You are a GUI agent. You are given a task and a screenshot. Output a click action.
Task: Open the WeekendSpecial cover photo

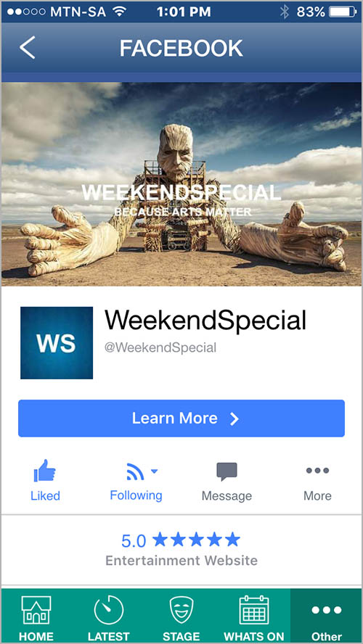[x=181, y=184]
